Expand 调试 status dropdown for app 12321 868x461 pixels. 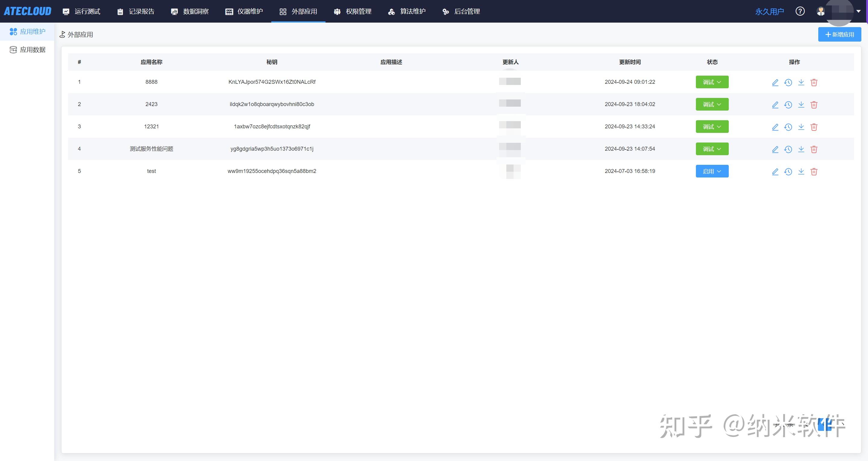point(712,127)
